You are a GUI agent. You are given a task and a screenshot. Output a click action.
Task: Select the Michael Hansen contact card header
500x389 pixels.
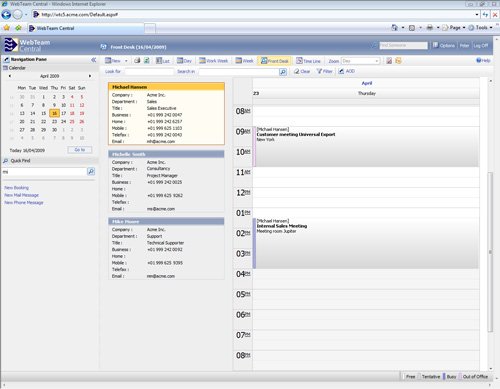pos(166,87)
